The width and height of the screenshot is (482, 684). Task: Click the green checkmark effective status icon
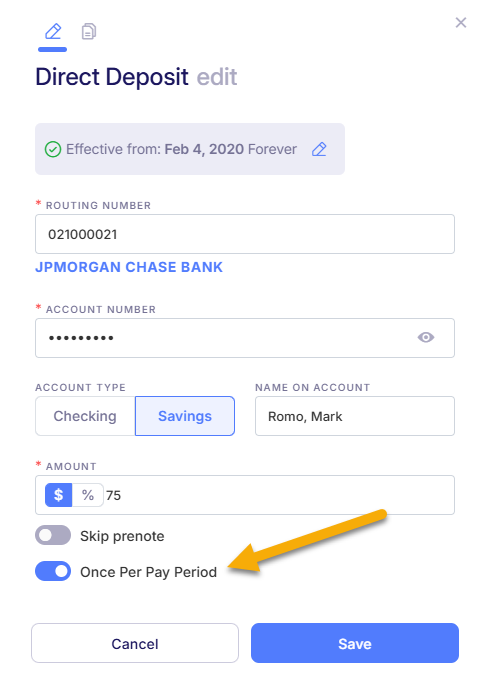[x=53, y=149]
